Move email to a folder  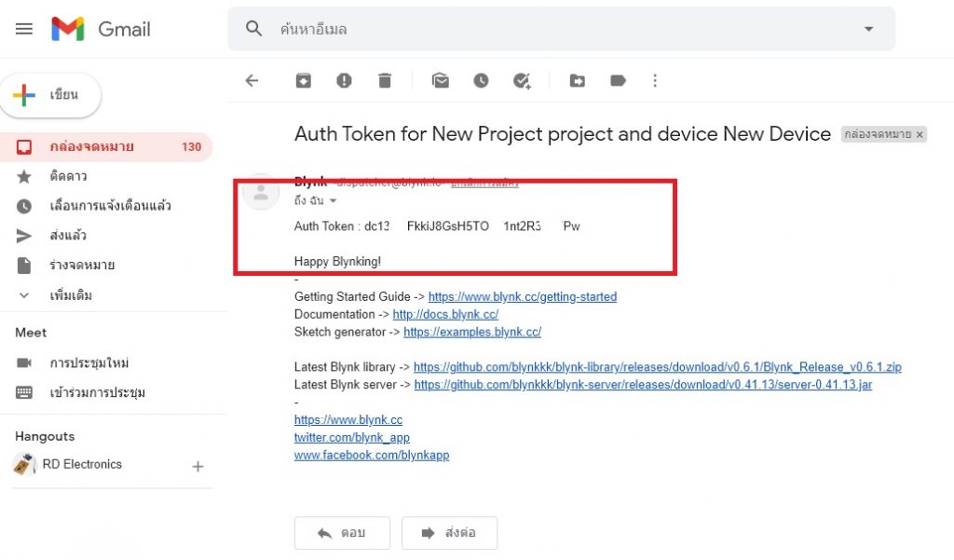point(578,80)
